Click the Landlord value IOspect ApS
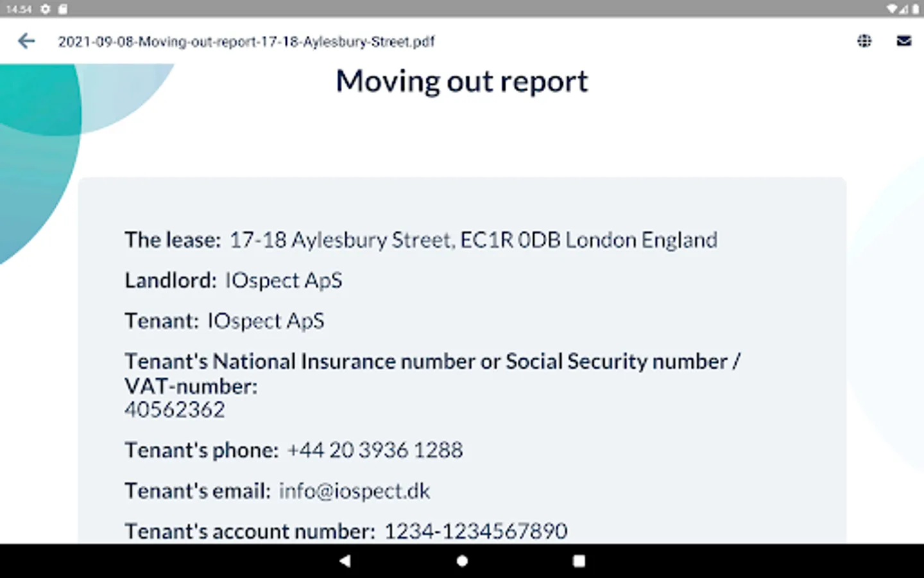Viewport: 924px width, 578px height. [x=284, y=281]
